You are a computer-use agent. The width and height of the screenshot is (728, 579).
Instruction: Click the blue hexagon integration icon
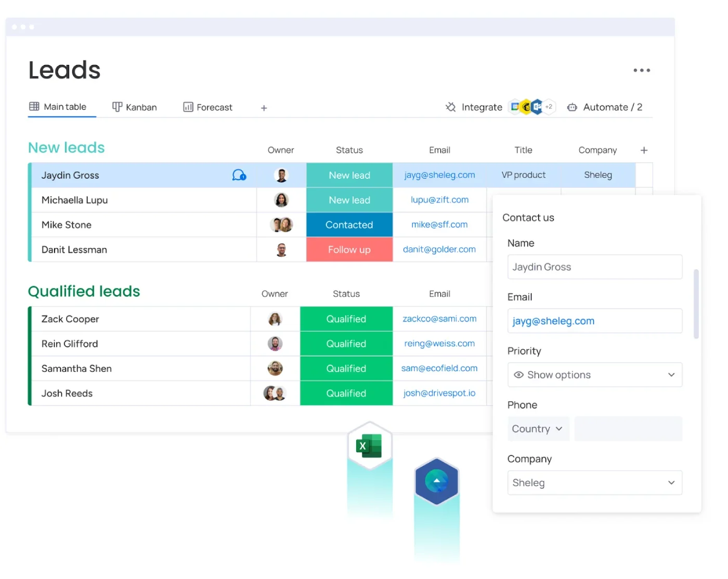[x=437, y=481]
